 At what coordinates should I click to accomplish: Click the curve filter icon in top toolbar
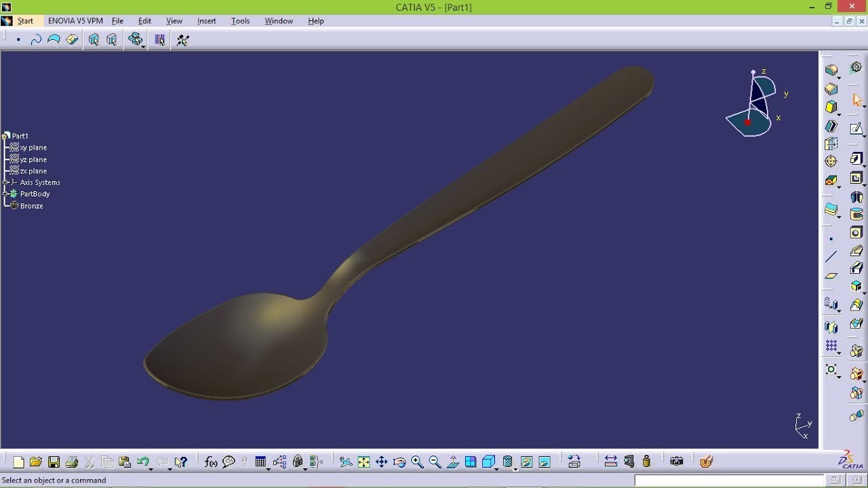(36, 40)
